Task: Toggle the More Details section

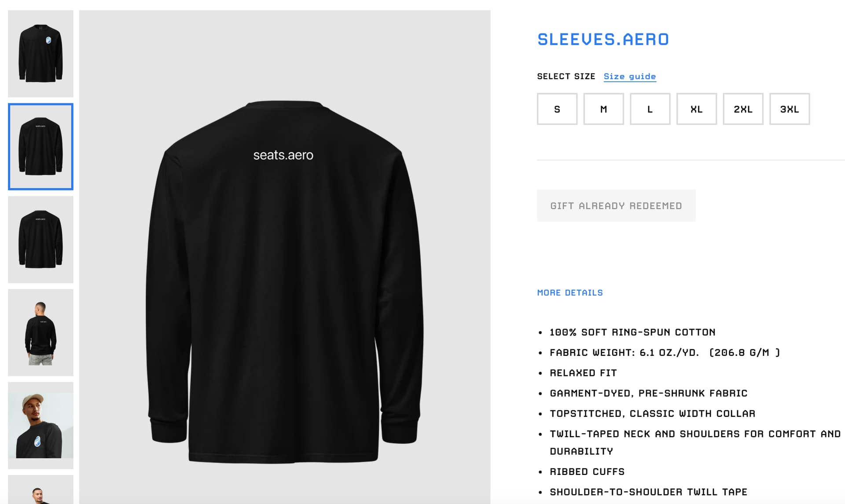Action: [x=570, y=292]
